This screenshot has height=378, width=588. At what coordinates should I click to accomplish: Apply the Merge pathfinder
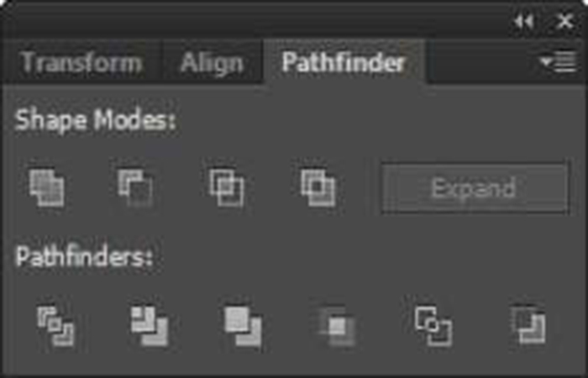(x=243, y=326)
